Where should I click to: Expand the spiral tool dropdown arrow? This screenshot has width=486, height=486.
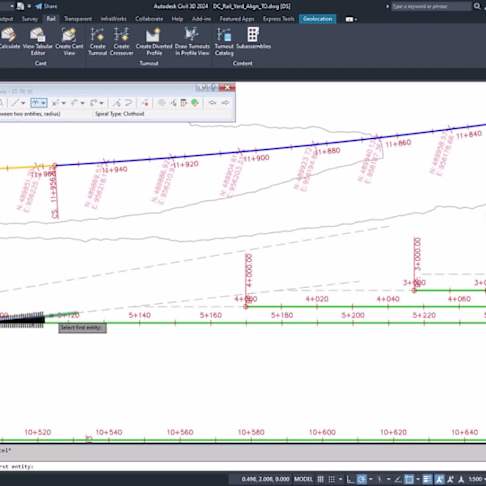(83, 103)
